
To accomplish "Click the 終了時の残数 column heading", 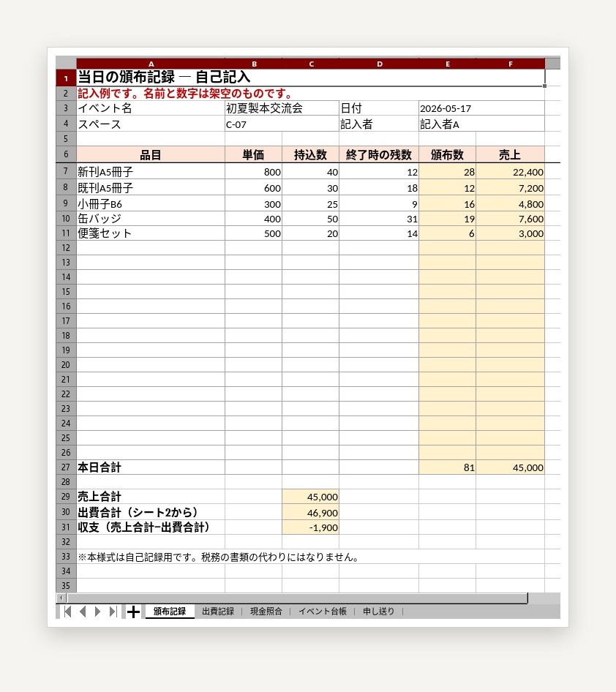I will click(379, 155).
